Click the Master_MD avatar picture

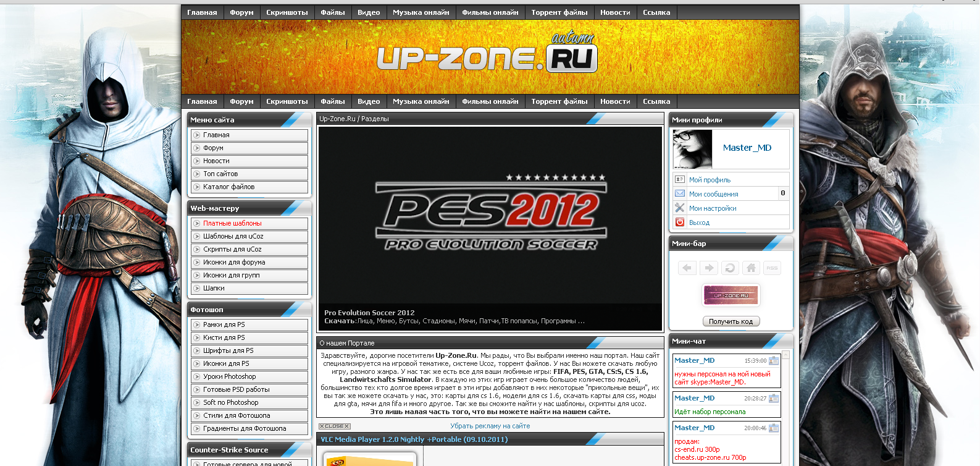pyautogui.click(x=692, y=149)
